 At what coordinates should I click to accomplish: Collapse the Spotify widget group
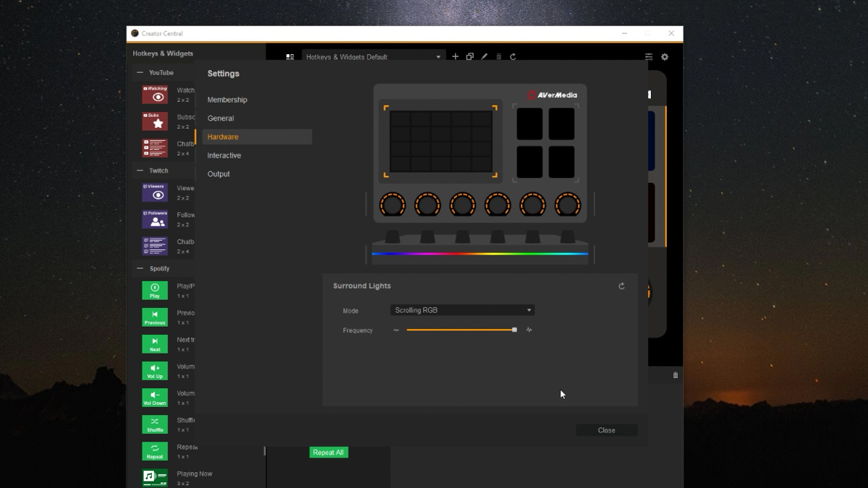(140, 268)
